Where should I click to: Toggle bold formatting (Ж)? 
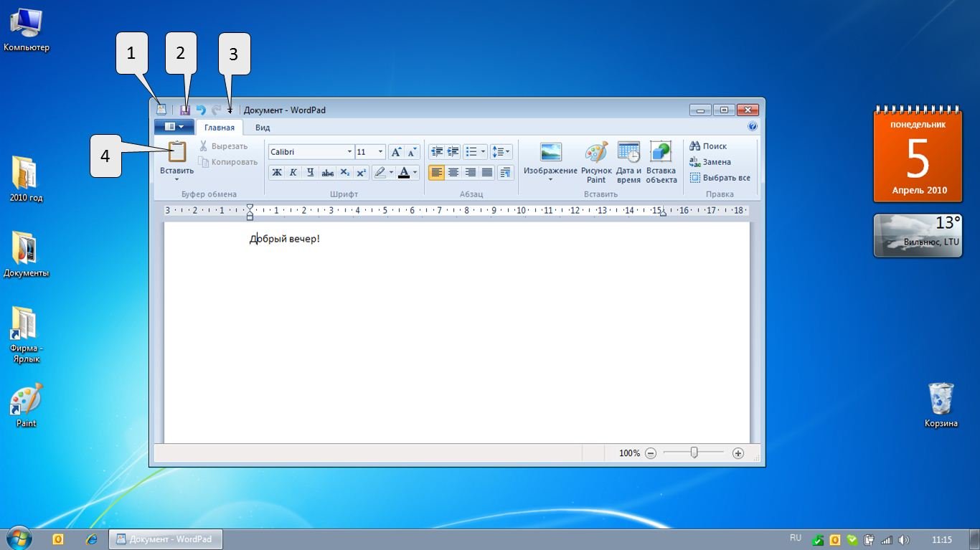click(x=276, y=172)
